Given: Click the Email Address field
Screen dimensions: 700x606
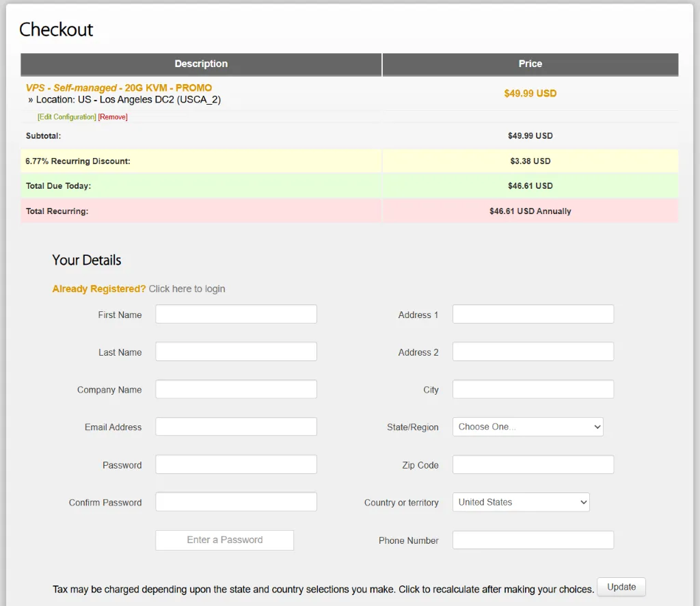Looking at the screenshot, I should pos(236,427).
